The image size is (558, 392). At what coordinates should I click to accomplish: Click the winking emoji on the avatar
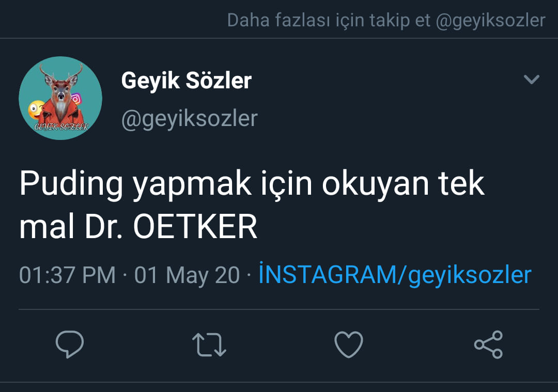pos(37,111)
